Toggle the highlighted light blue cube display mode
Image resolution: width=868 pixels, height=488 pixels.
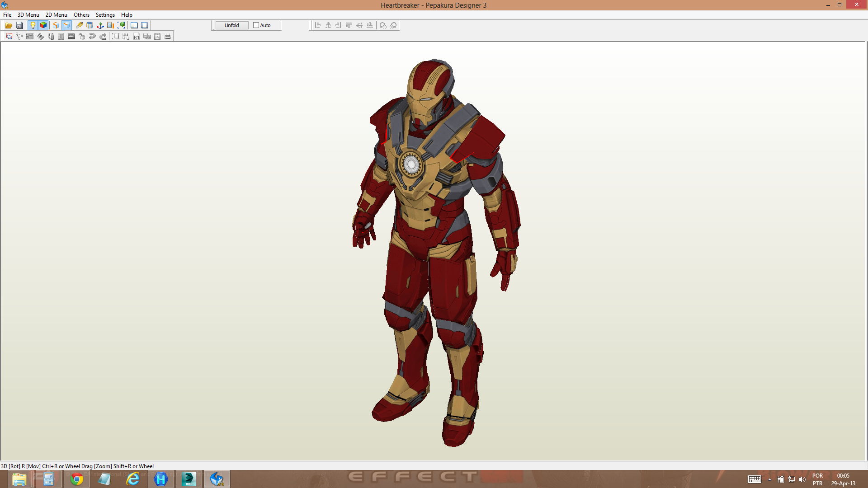[x=67, y=25]
